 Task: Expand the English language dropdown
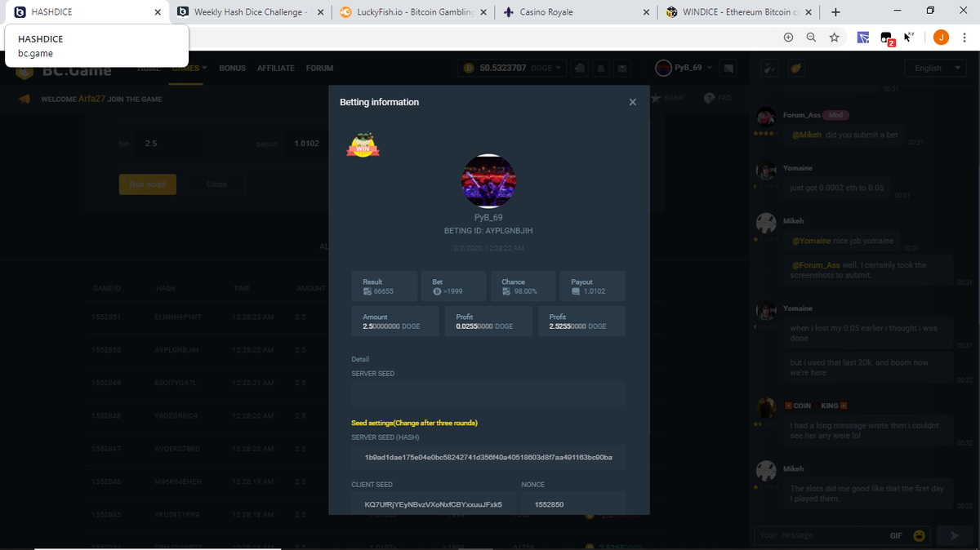point(934,68)
